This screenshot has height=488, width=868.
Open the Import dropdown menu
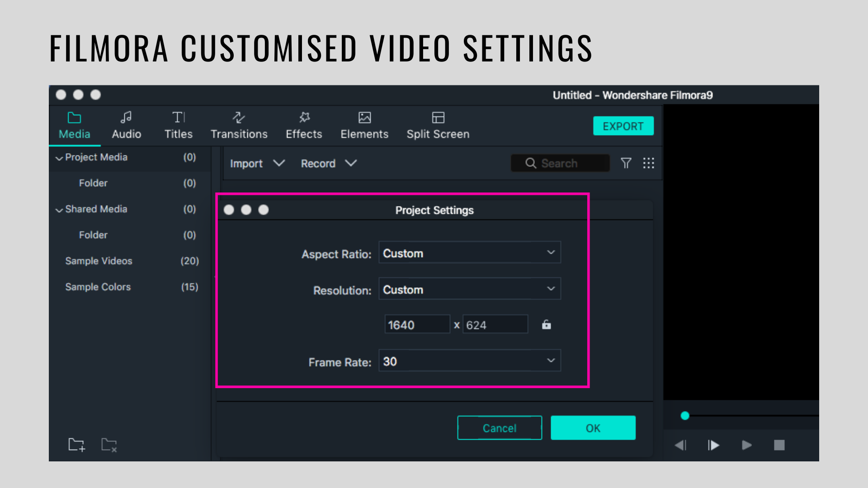(x=257, y=163)
